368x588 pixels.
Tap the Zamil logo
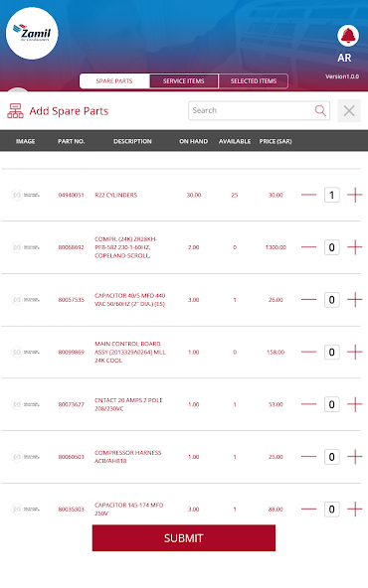tap(32, 34)
